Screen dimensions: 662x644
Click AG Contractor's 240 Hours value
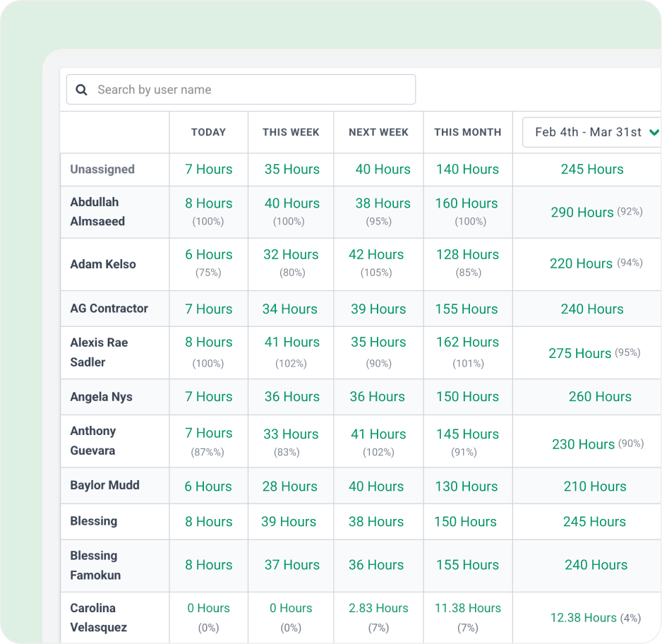[592, 309]
